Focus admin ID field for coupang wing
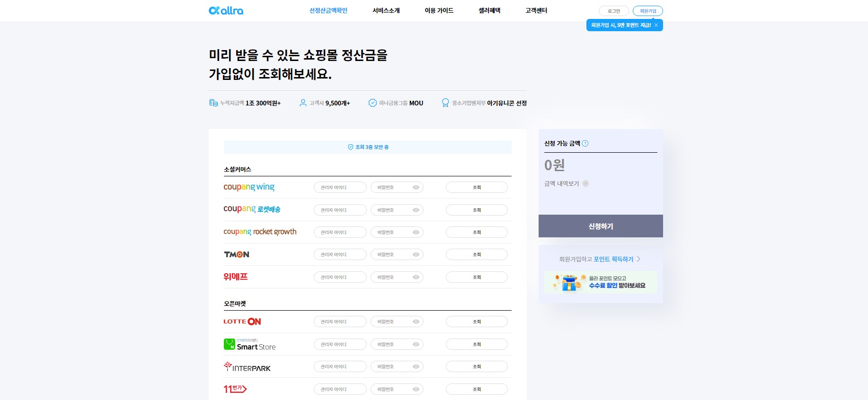 click(340, 187)
